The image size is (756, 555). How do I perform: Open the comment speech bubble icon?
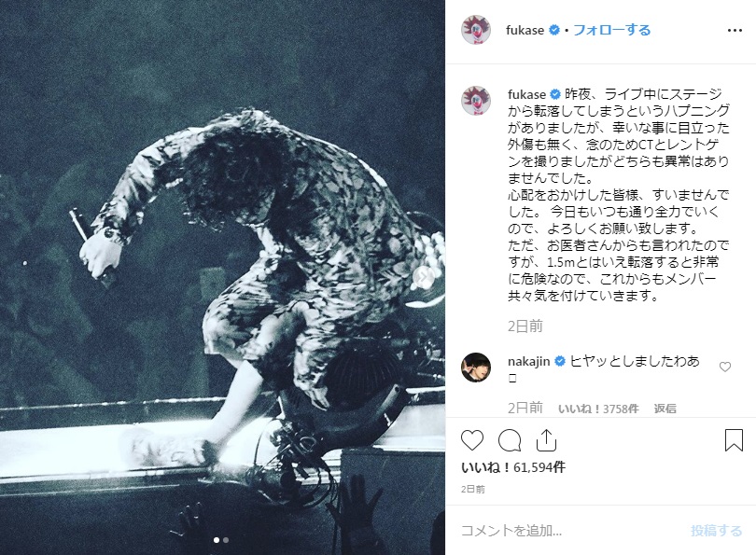click(x=510, y=440)
